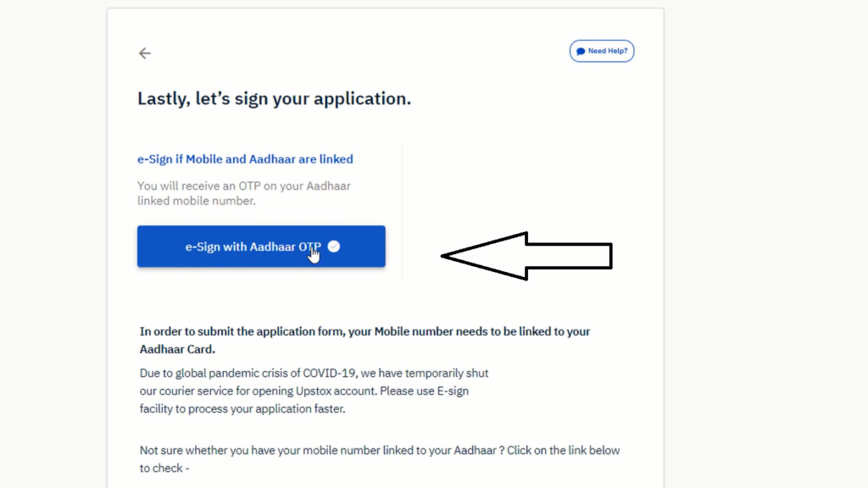868x488 pixels.
Task: Click e-Sign with Aadhaar OTP button
Action: tap(261, 247)
